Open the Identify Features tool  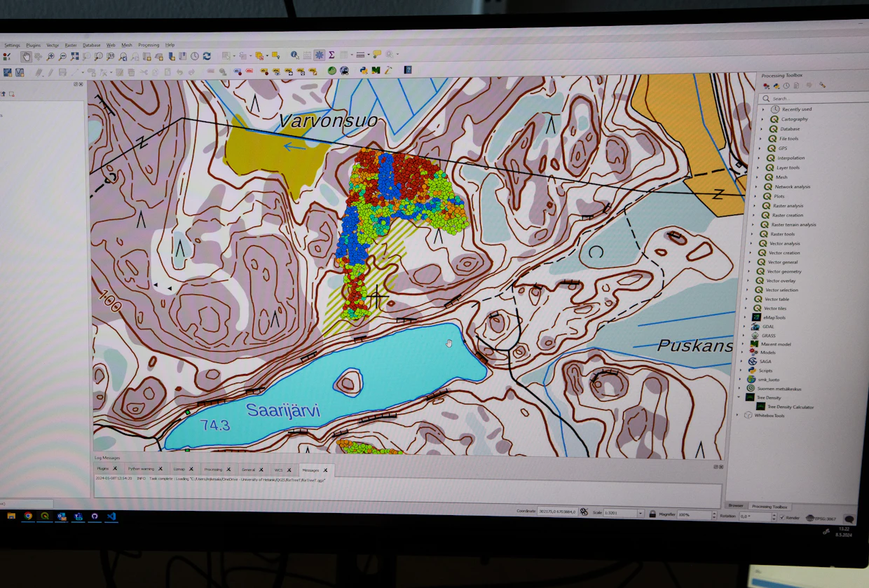(294, 55)
